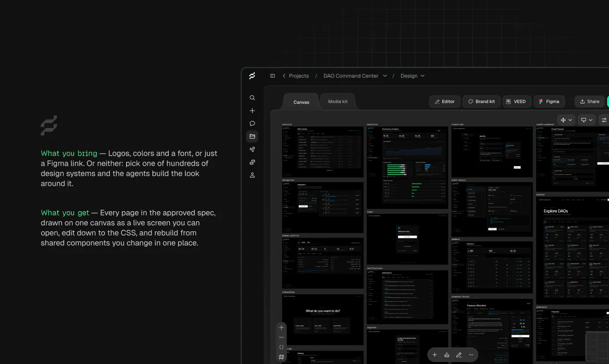Click the 'What do you want to do?' heading
This screenshot has height=364, width=609.
[323, 311]
